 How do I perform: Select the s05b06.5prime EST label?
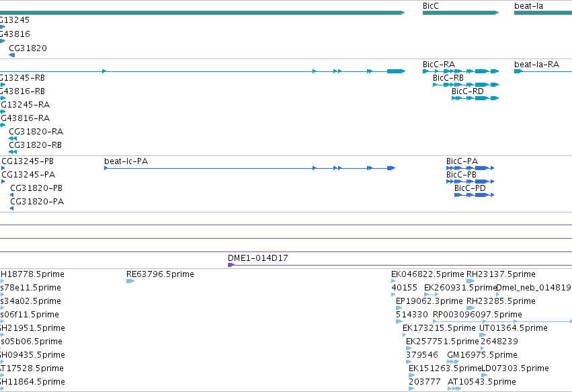(x=32, y=342)
